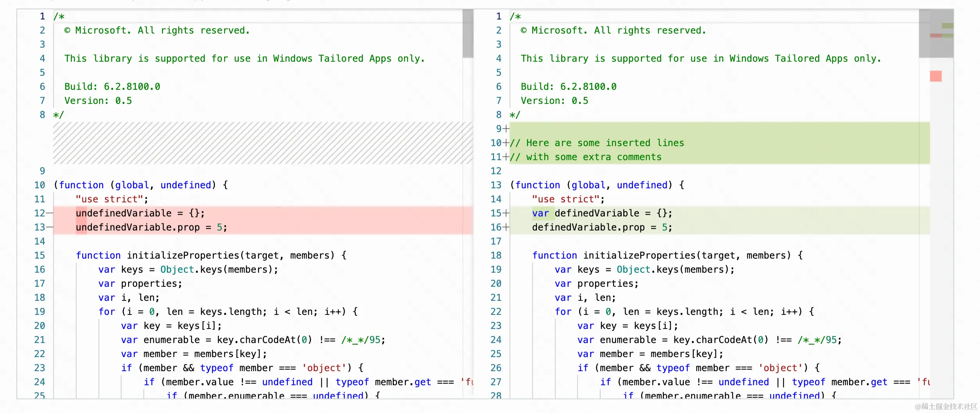The image size is (980, 413).
Task: Select the deleted line 'undefinedVariable = {};'
Action: coord(141,213)
